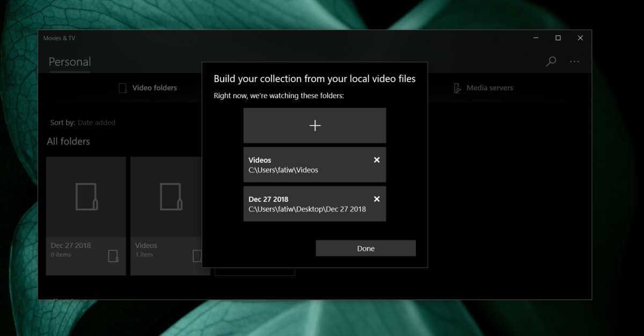
Task: Maximize the Movies & TV window
Action: pos(558,38)
